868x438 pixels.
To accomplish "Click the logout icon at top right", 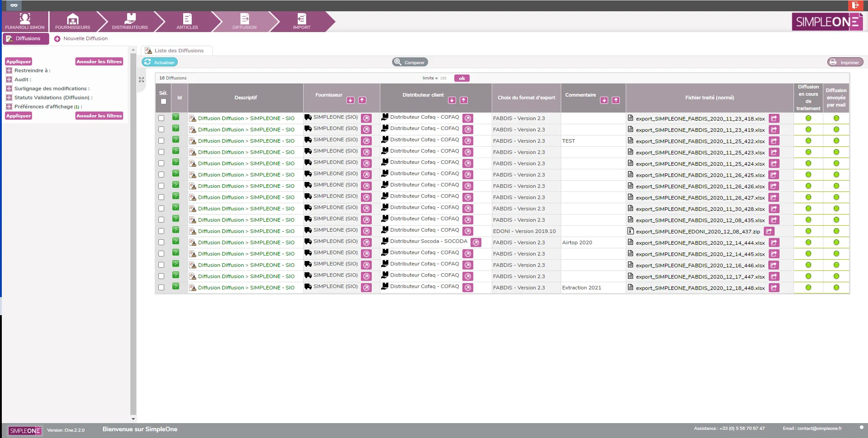I will pos(855,5).
